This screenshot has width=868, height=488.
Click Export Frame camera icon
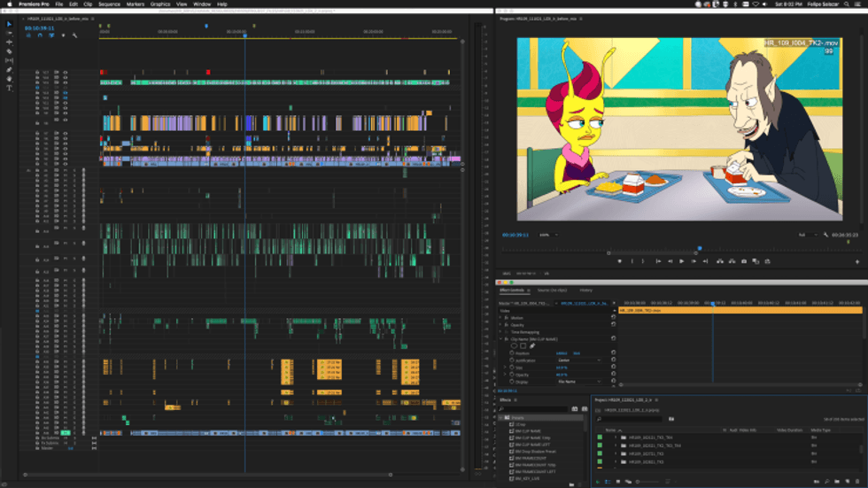coord(743,261)
